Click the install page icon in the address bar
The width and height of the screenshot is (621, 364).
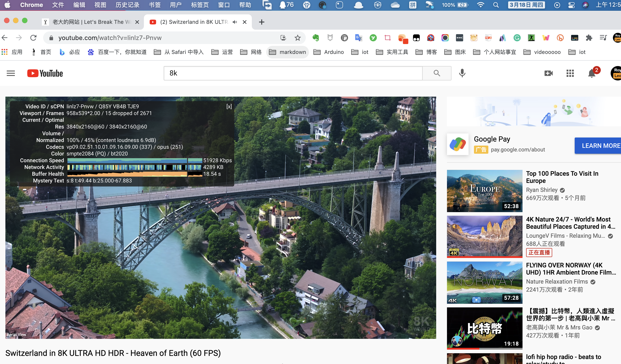click(283, 38)
